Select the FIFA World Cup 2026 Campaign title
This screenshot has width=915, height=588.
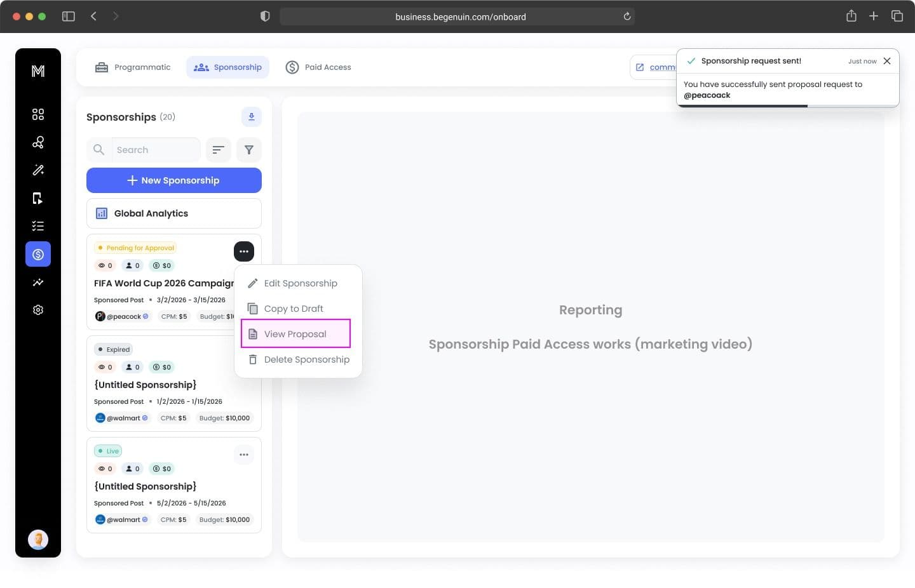pos(164,283)
